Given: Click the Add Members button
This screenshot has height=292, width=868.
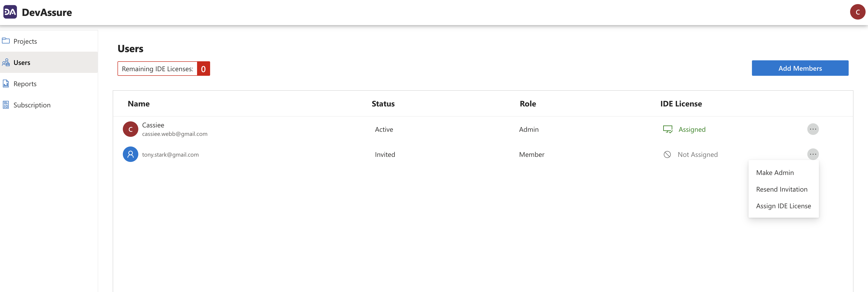Looking at the screenshot, I should coord(800,68).
